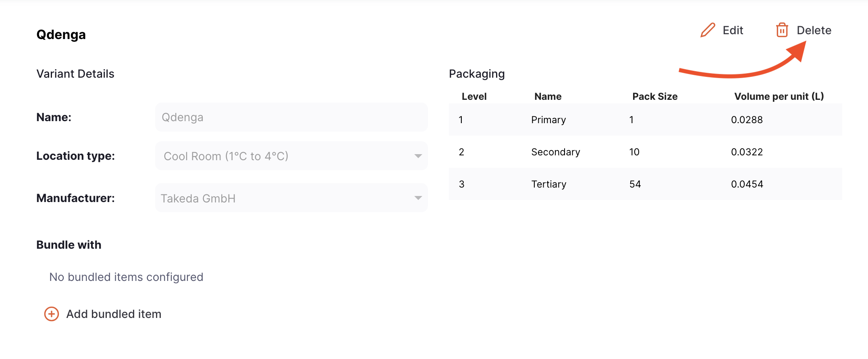Click the plus circle bundle icon
The height and width of the screenshot is (359, 868).
52,314
